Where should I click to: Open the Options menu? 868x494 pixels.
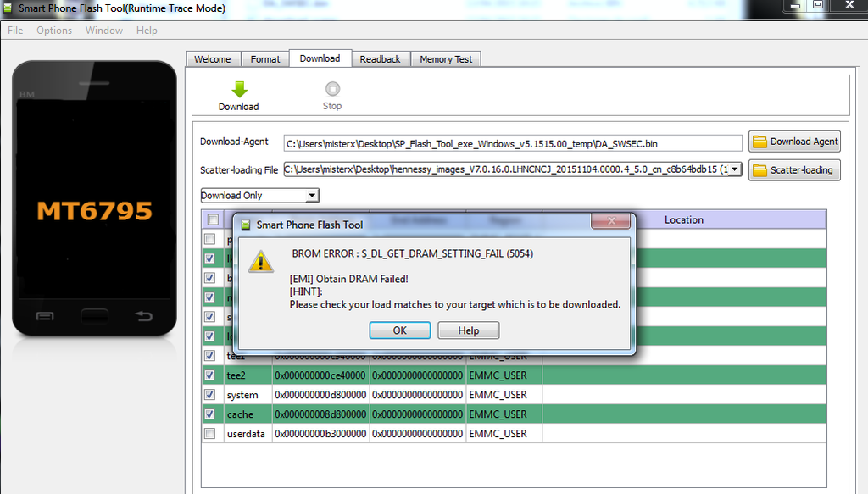coord(54,31)
